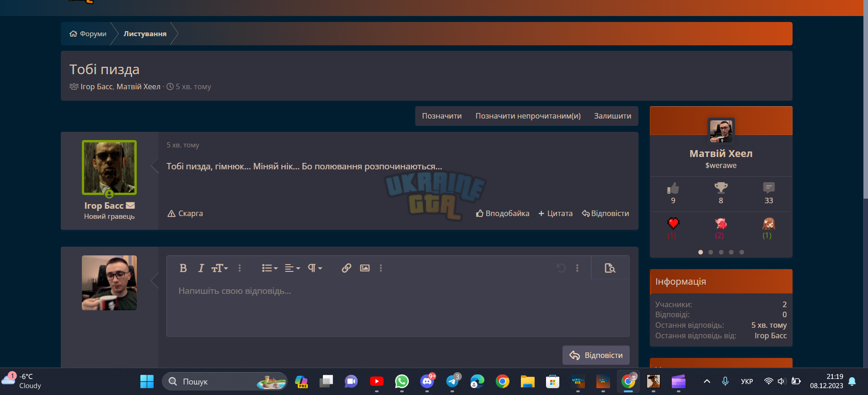Preview the reply message

click(x=610, y=268)
